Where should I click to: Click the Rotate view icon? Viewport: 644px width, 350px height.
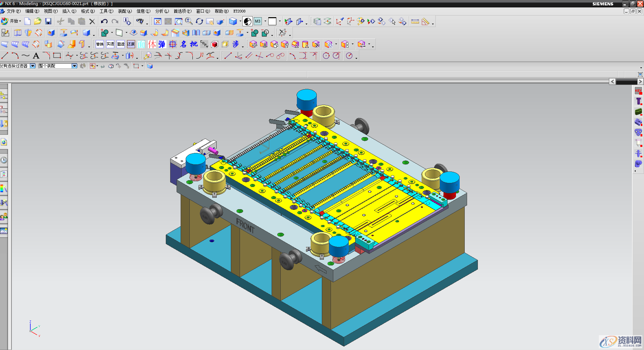point(199,22)
